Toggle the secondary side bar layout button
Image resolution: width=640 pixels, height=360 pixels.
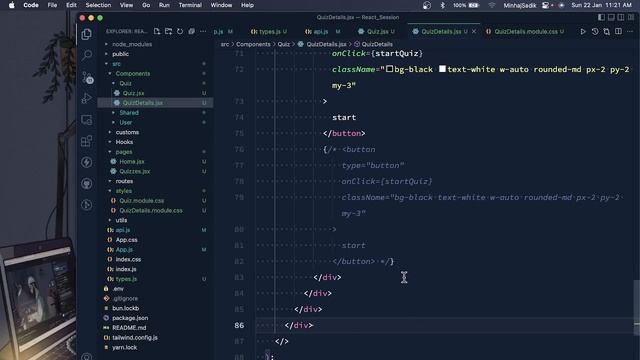point(621,18)
